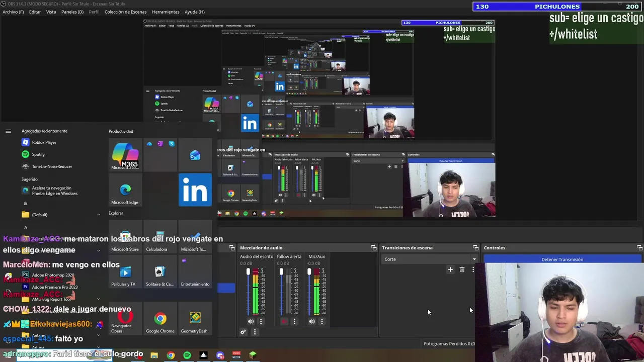This screenshot has width=644, height=362.
Task: Open the Paneles (D) menu
Action: (72, 12)
